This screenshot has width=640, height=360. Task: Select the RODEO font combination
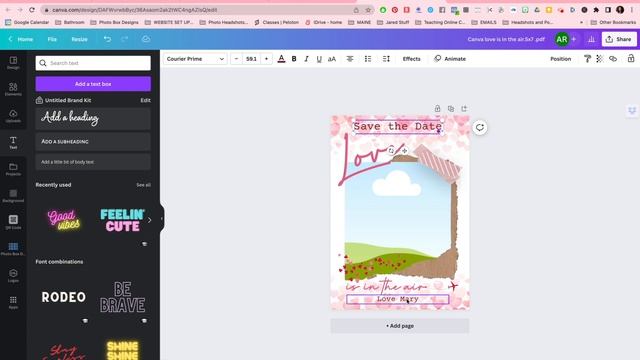click(64, 297)
